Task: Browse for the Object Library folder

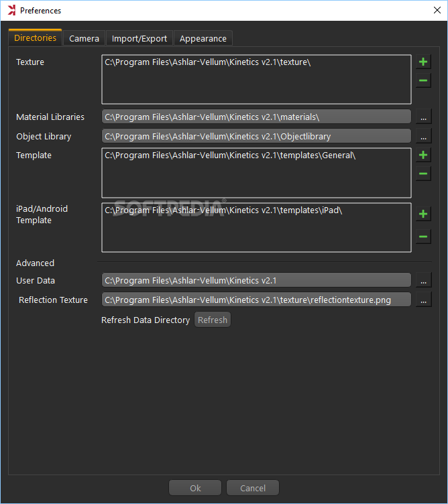Action: pos(423,136)
